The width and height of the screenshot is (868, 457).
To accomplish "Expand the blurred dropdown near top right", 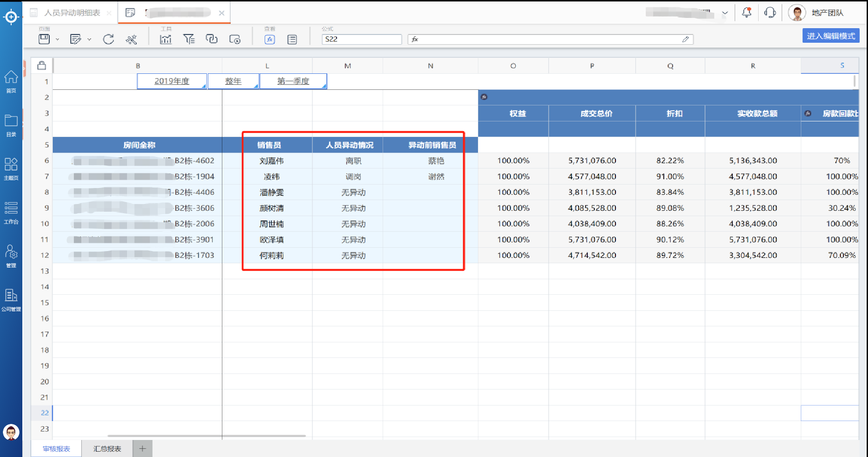I will pos(725,13).
